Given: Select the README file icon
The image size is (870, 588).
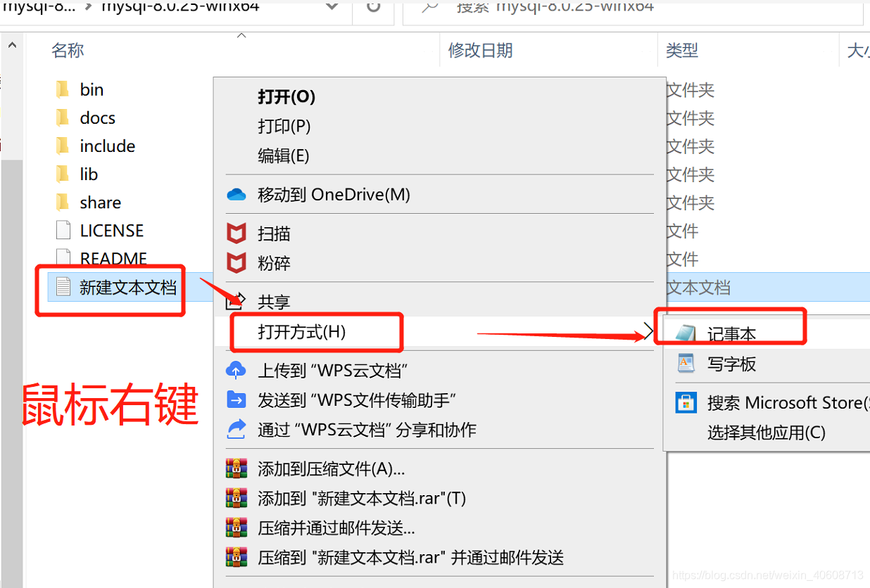Looking at the screenshot, I should (x=63, y=257).
